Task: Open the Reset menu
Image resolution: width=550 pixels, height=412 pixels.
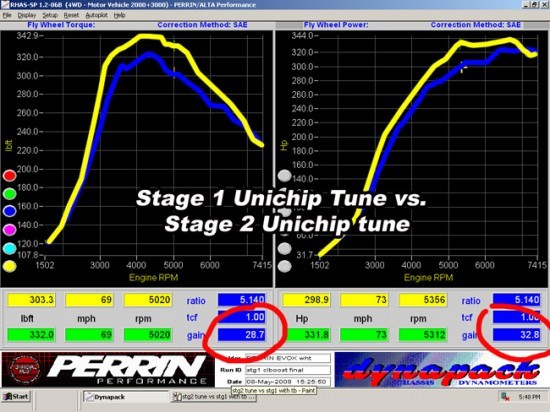Action: [72, 15]
